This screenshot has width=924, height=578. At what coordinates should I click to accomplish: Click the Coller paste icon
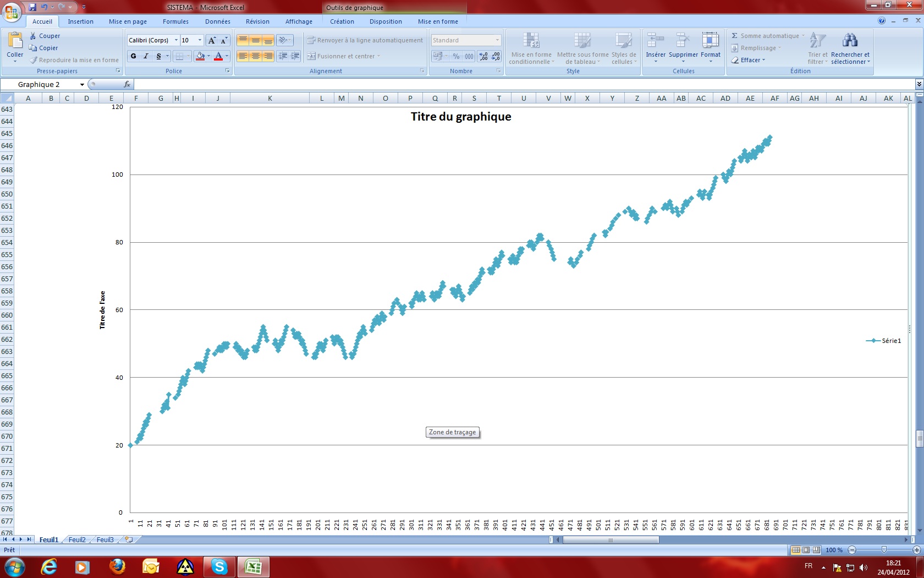15,41
